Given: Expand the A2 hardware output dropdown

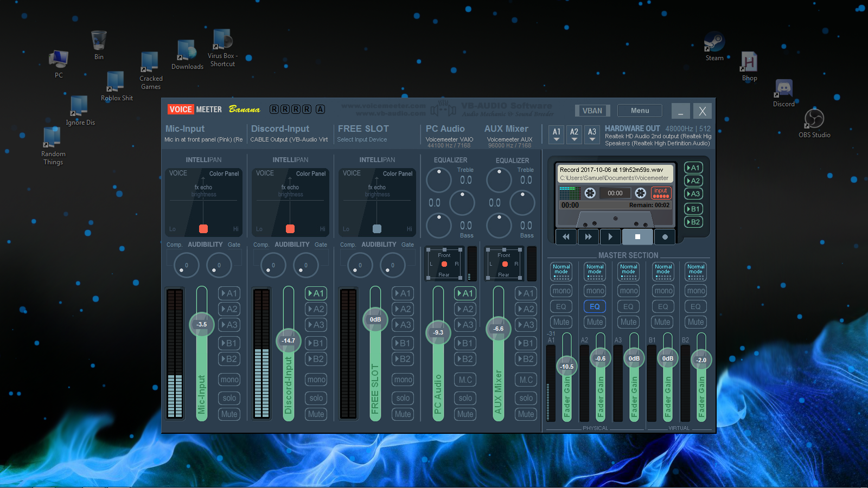Looking at the screenshot, I should [574, 134].
